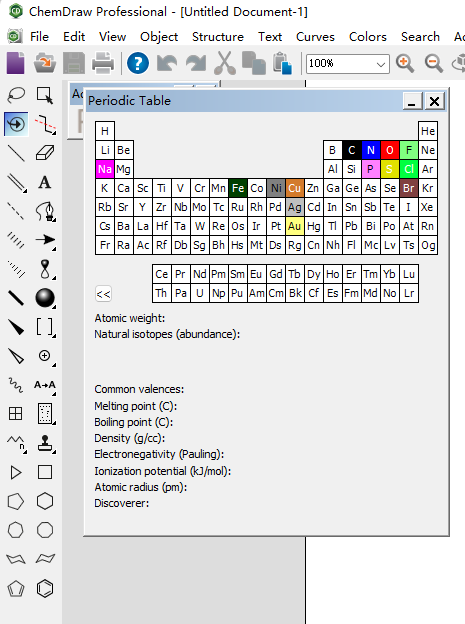Screen dimensions: 465x624
Task: Open the View menu
Action: point(113,37)
